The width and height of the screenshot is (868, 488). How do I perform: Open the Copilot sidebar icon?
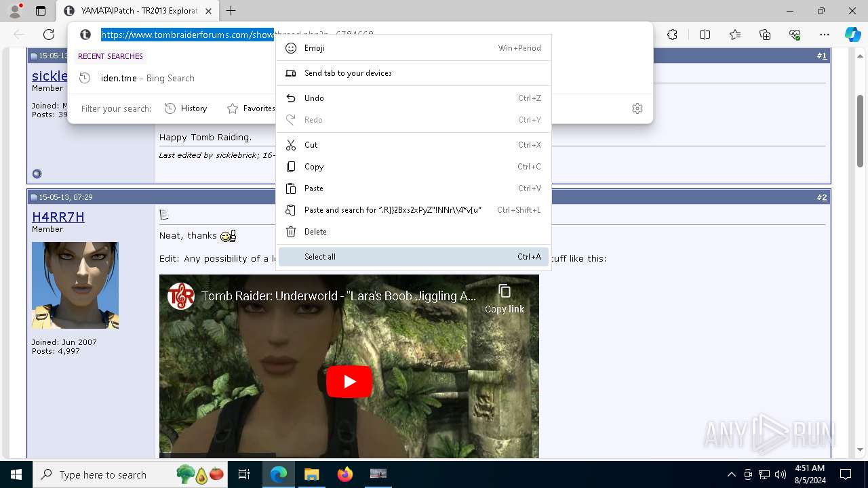(852, 35)
